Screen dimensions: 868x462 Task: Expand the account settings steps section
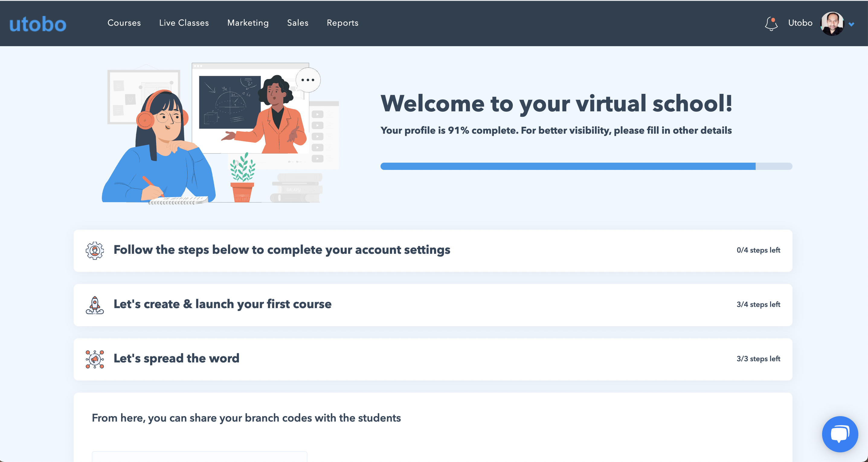[282, 250]
